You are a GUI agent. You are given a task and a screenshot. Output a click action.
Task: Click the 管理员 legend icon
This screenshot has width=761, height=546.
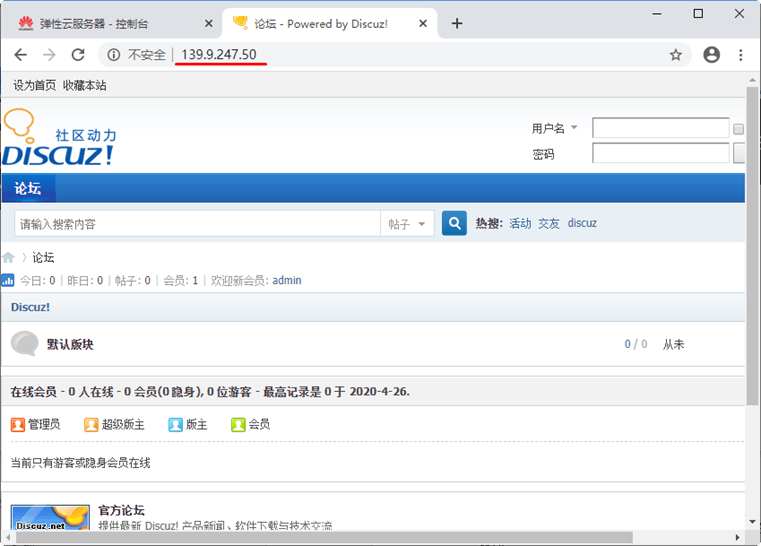pyautogui.click(x=17, y=425)
